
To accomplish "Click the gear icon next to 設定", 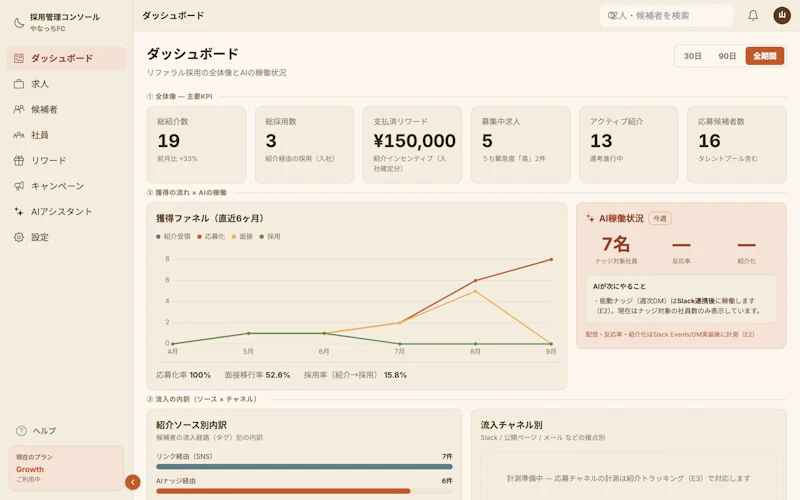I will [x=19, y=237].
